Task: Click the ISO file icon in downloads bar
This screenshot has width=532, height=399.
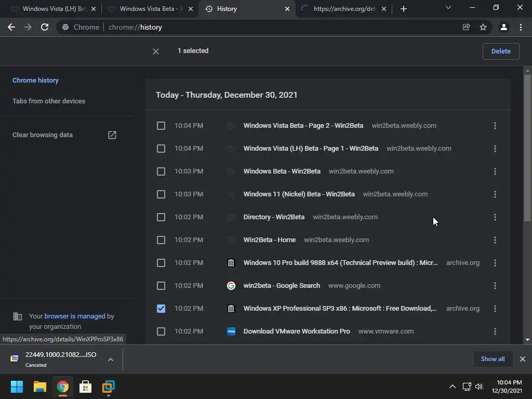Action: pos(15,358)
